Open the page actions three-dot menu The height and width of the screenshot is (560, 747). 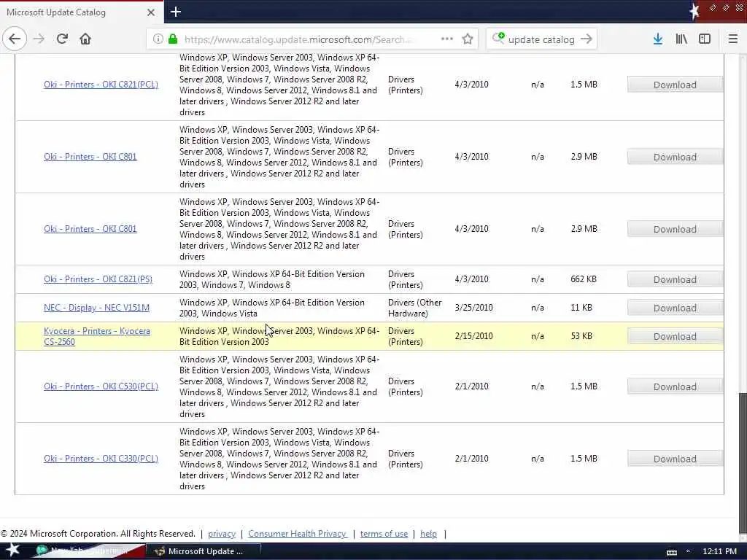(447, 39)
